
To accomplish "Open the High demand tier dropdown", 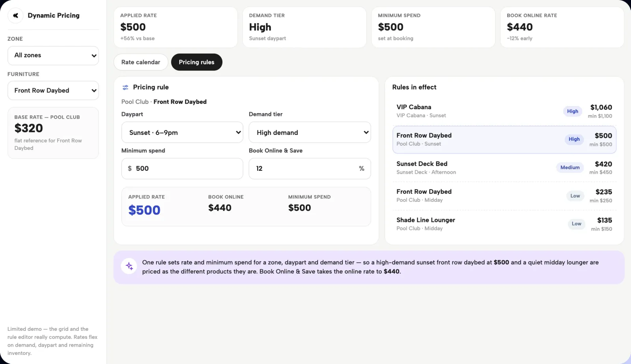I will click(310, 133).
